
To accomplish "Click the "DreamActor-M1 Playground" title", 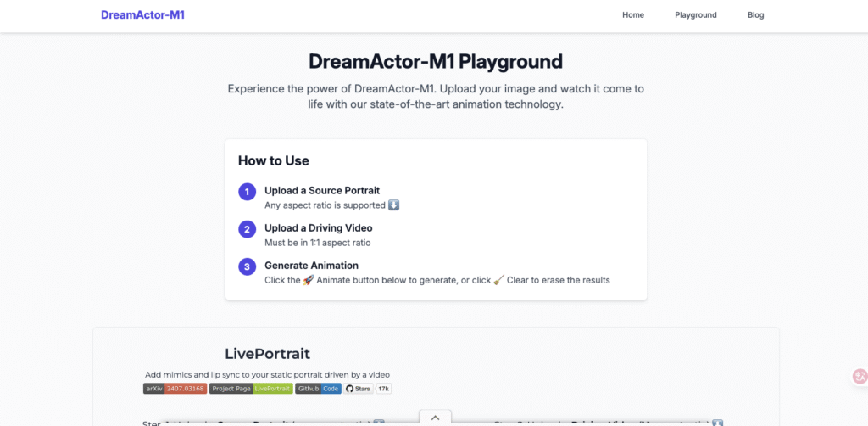I will click(436, 61).
